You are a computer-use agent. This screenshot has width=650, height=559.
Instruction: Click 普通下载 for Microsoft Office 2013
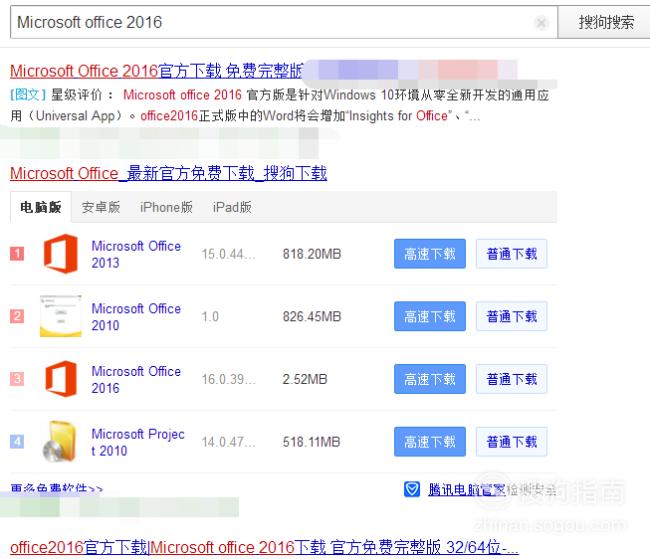512,254
